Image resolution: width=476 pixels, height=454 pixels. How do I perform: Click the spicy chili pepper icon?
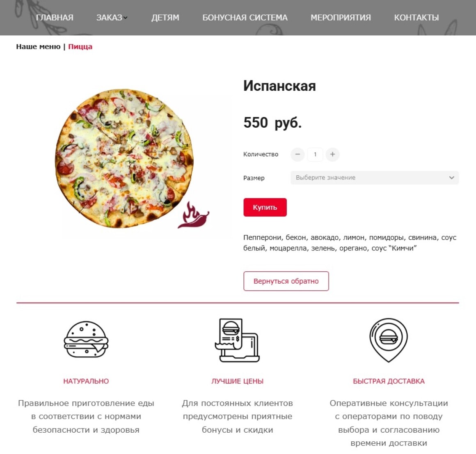click(x=193, y=215)
